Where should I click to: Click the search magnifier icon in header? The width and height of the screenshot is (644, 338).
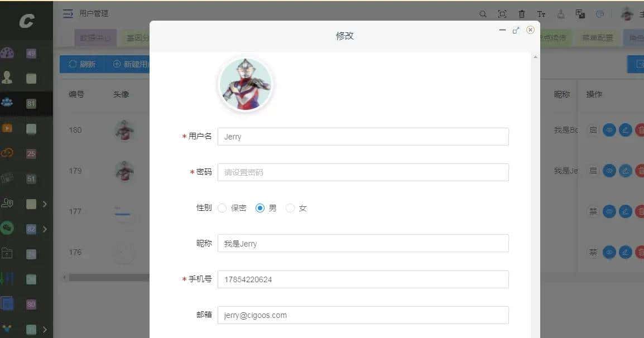pyautogui.click(x=483, y=14)
